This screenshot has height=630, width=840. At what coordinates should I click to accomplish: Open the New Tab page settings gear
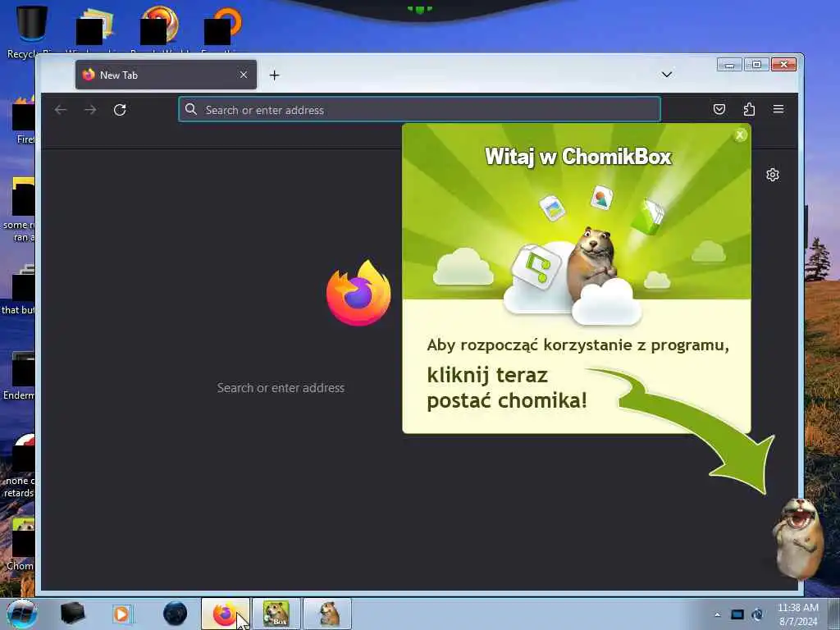tap(773, 175)
